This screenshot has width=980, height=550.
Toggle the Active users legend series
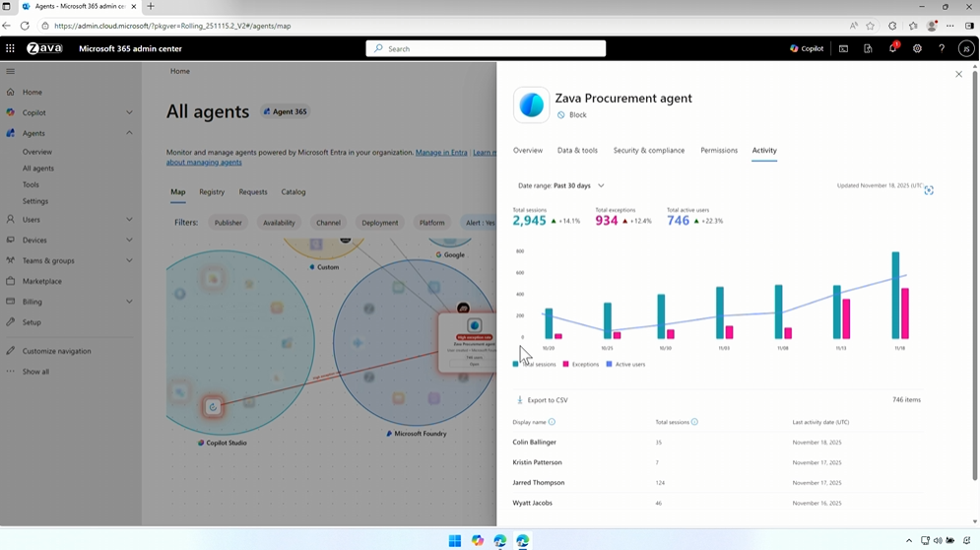(625, 365)
